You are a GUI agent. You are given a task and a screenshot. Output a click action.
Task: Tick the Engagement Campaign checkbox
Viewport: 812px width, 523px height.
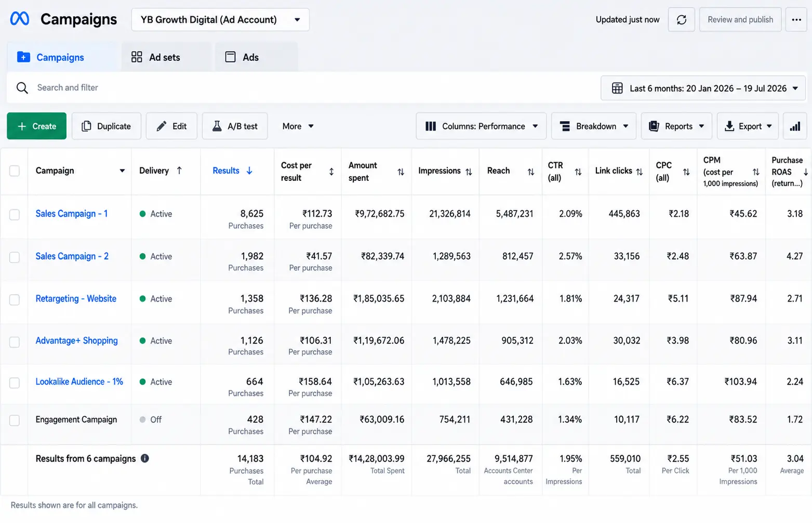pyautogui.click(x=15, y=420)
